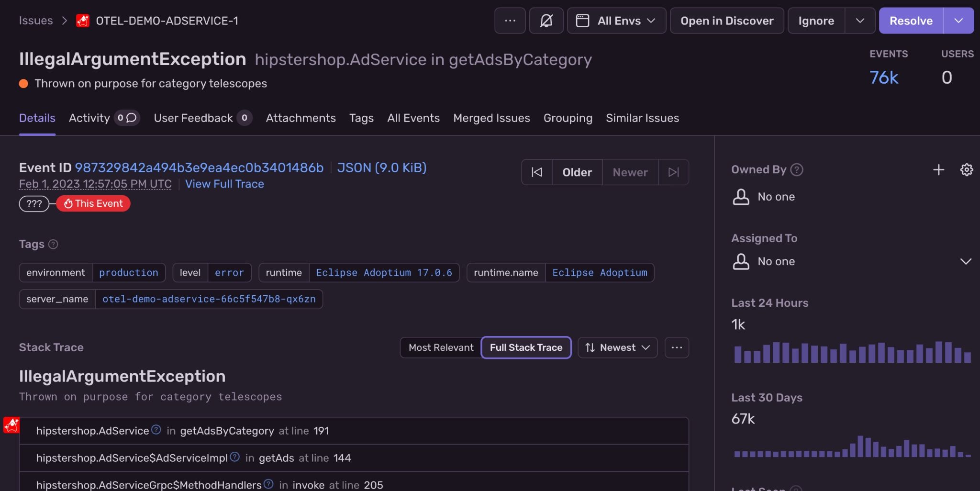The height and width of the screenshot is (491, 980).
Task: Click Open in Discover button
Action: click(x=727, y=21)
